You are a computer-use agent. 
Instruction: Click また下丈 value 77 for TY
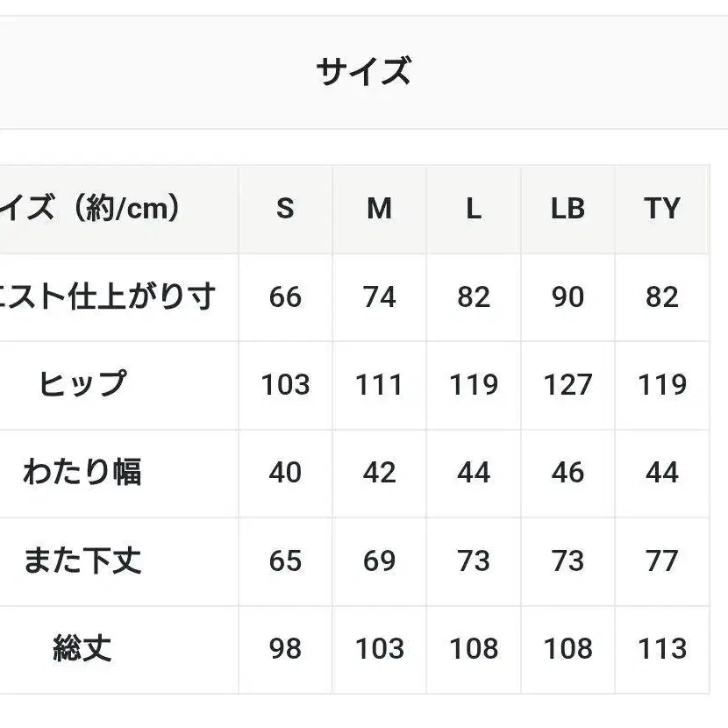click(x=662, y=560)
